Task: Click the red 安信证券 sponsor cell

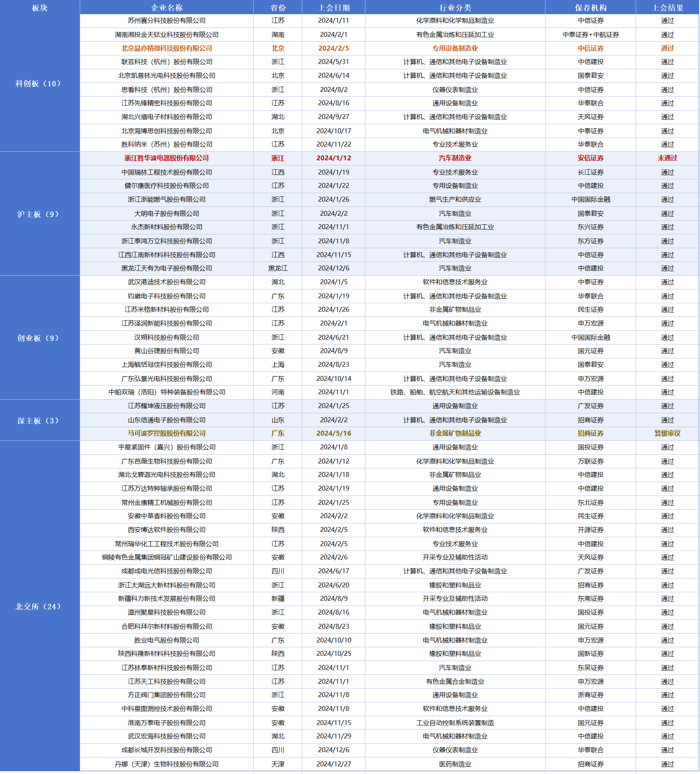Action: point(590,158)
